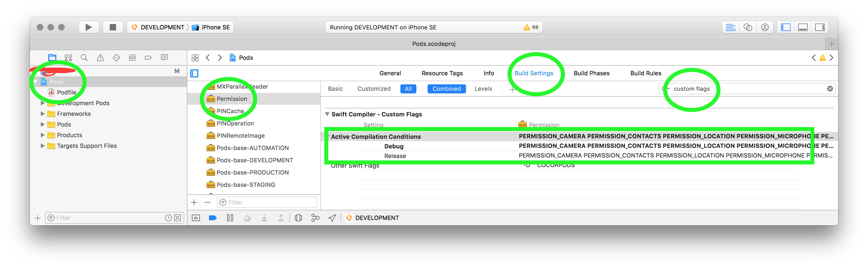Viewport: 868px width, 268px height.
Task: Show Customized build settings
Action: [x=374, y=89]
